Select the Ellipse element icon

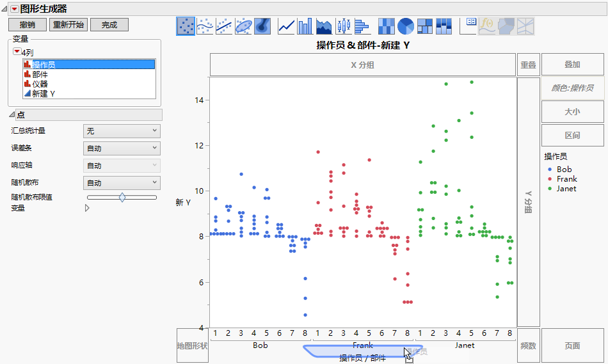[x=243, y=26]
